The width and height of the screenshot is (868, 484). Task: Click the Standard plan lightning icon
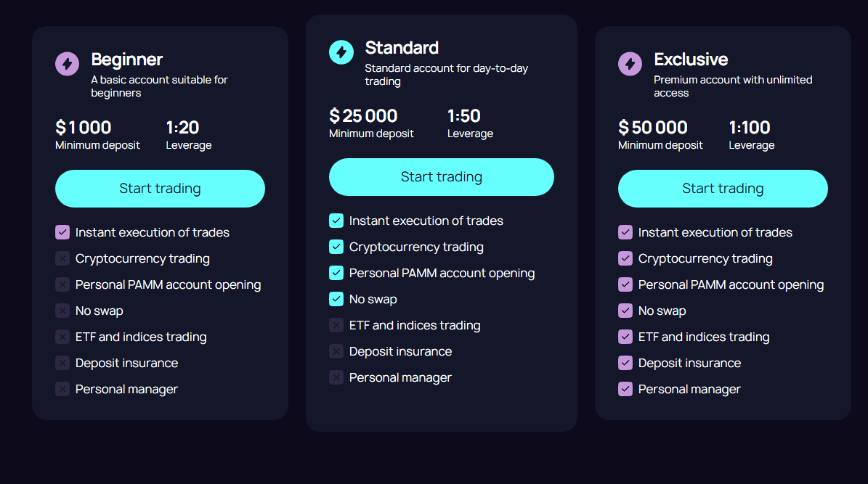point(341,52)
